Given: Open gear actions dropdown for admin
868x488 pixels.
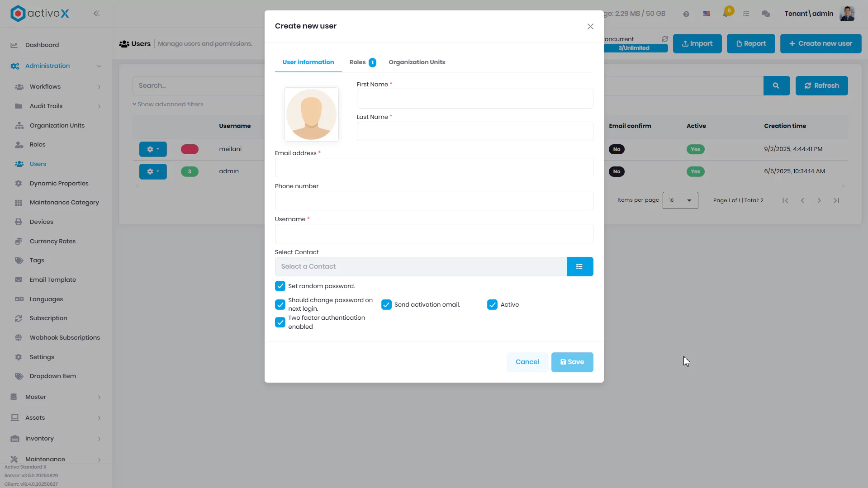Looking at the screenshot, I should click(x=153, y=171).
